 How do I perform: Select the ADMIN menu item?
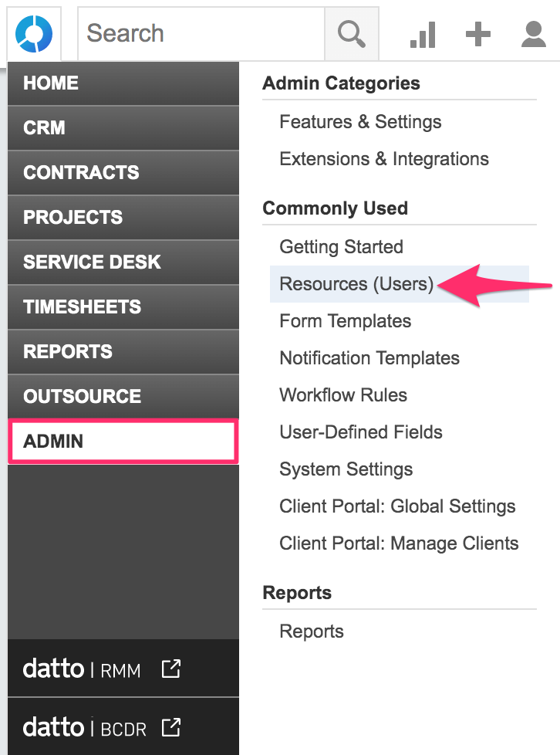[x=123, y=442]
